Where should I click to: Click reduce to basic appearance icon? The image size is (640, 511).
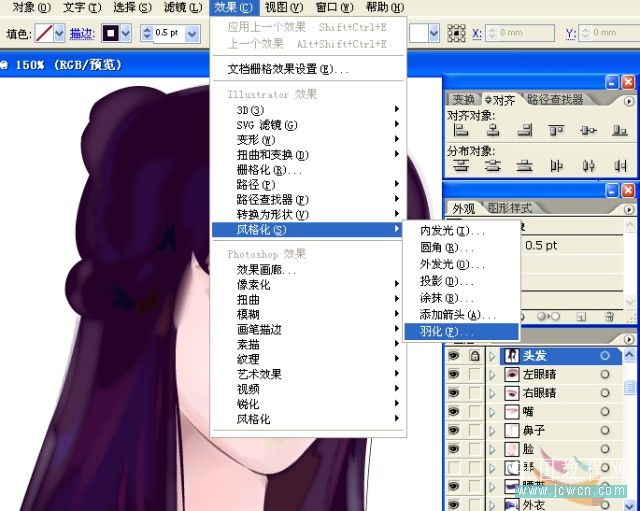548,317
